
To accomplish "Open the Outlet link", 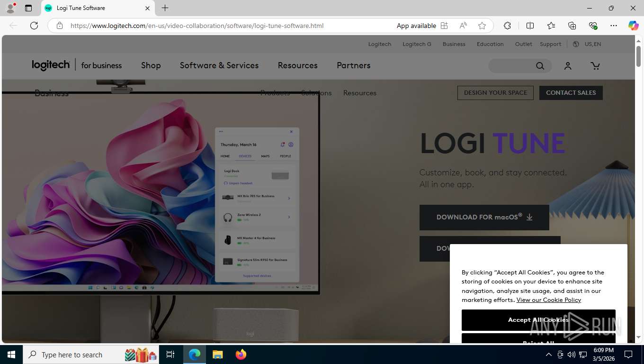I will (x=523, y=44).
